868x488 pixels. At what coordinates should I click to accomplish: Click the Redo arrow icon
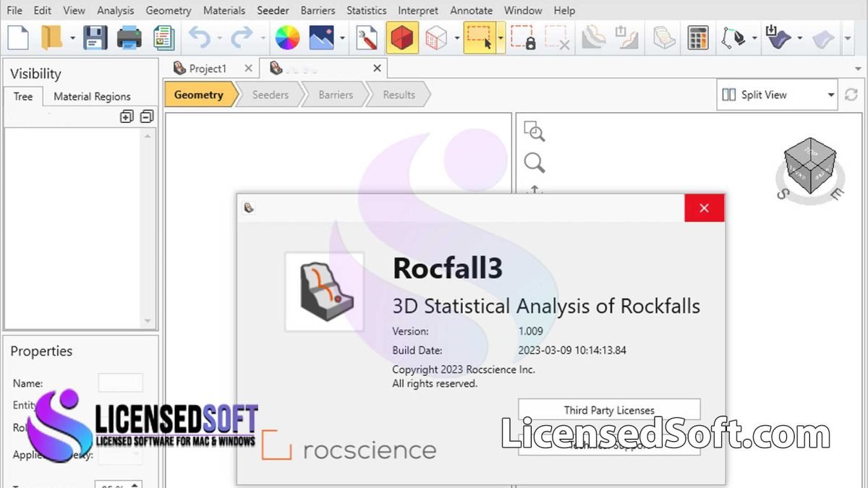(x=242, y=38)
